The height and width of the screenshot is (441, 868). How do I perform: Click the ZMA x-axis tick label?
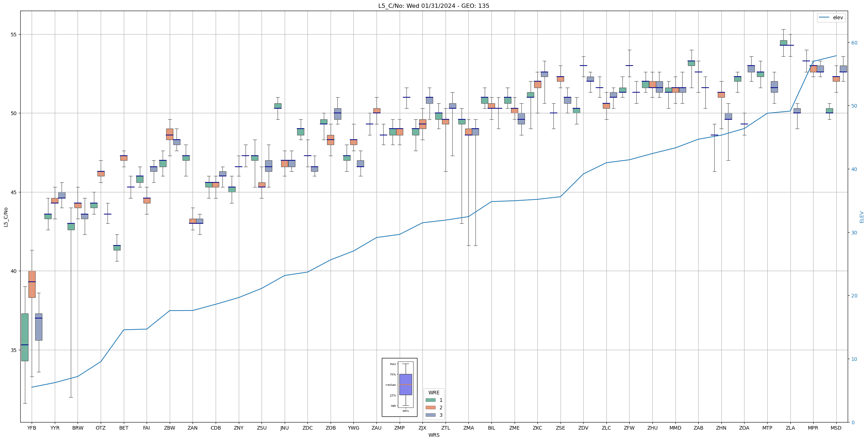click(468, 428)
